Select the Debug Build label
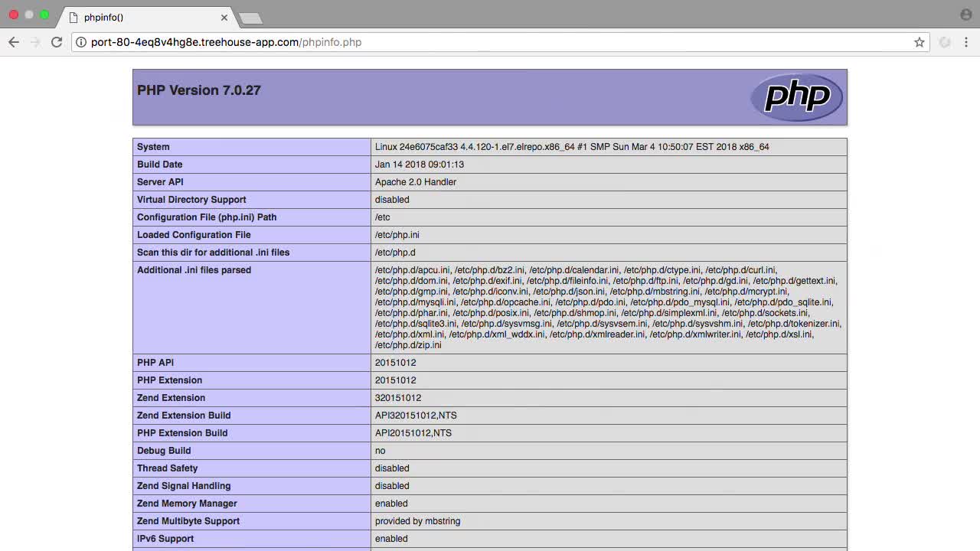Screen dimensions: 980x551 164,451
